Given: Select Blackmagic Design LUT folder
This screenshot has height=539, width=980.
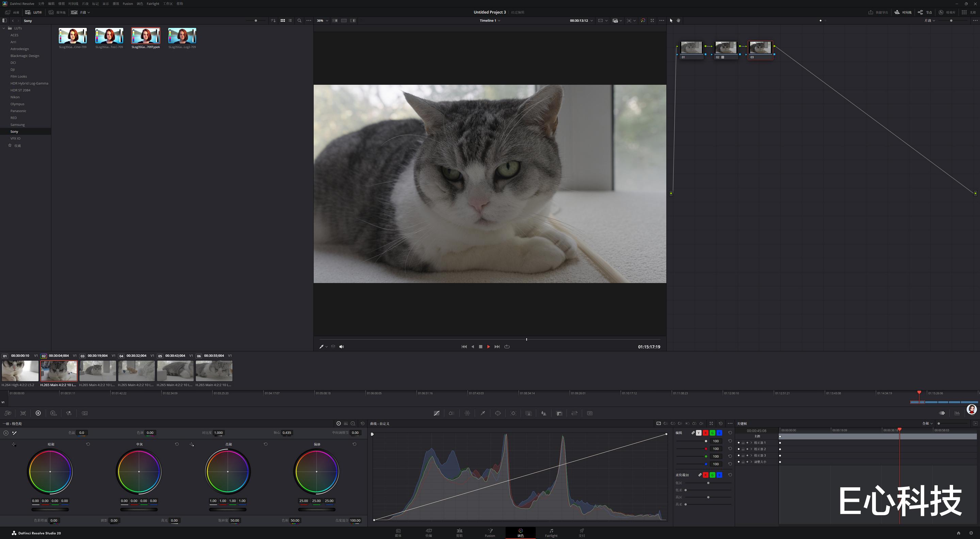Looking at the screenshot, I should (x=25, y=55).
